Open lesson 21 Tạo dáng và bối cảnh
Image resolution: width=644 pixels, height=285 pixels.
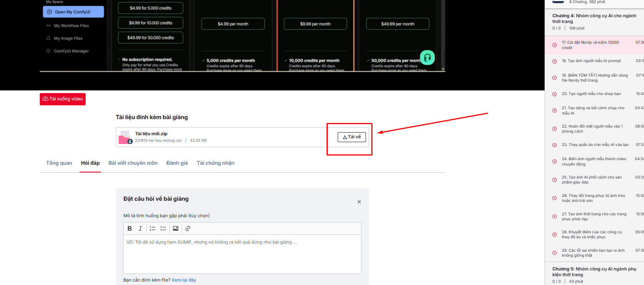594,111
